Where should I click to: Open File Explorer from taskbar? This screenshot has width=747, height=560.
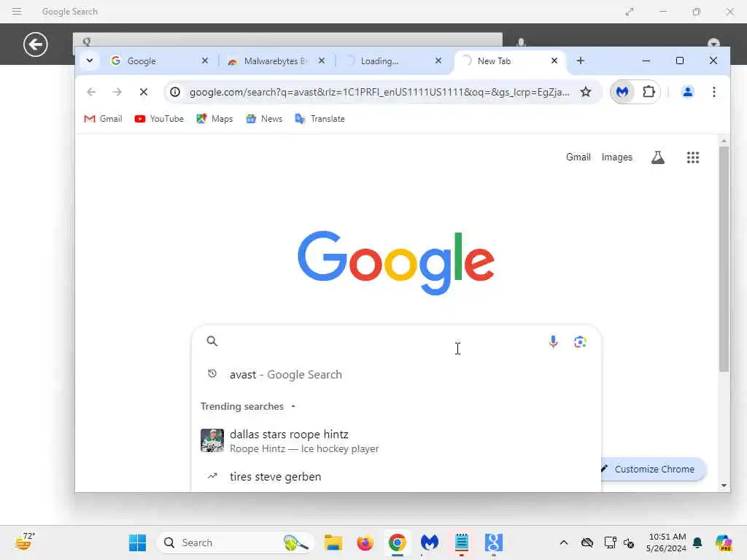(x=333, y=542)
